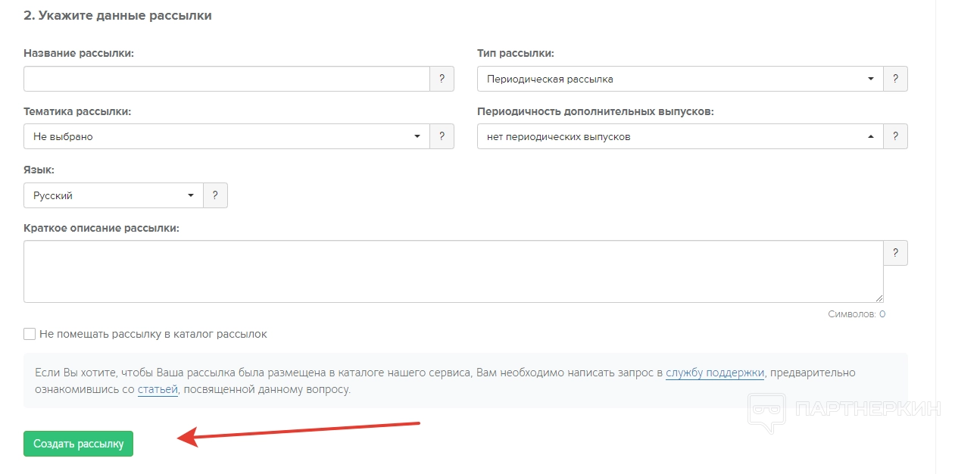Viewport: 980px width, 474px height.
Task: Select the Язык dropdown showing Русский
Action: (114, 195)
